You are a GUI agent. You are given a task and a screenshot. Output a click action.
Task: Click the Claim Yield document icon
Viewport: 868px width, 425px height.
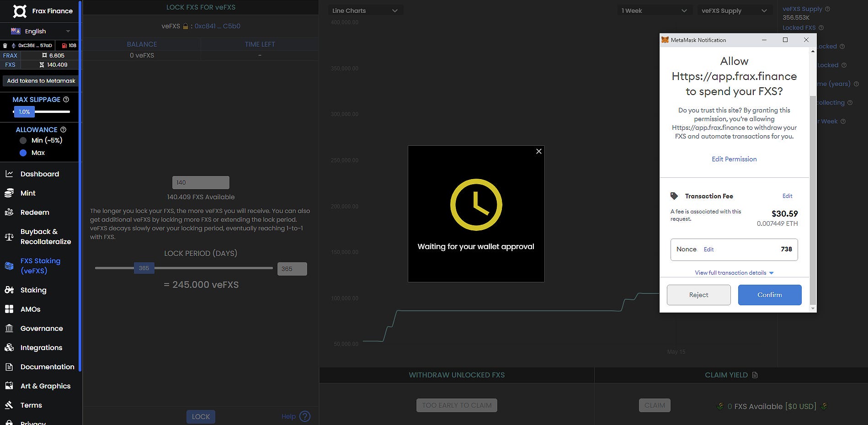click(x=755, y=375)
